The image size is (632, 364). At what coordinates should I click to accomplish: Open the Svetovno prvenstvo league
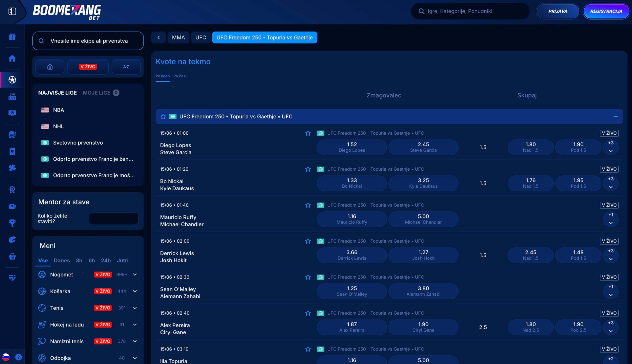click(78, 143)
